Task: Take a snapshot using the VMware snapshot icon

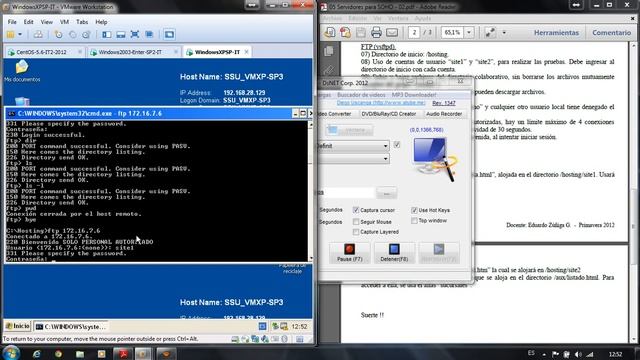Action: 58,35
